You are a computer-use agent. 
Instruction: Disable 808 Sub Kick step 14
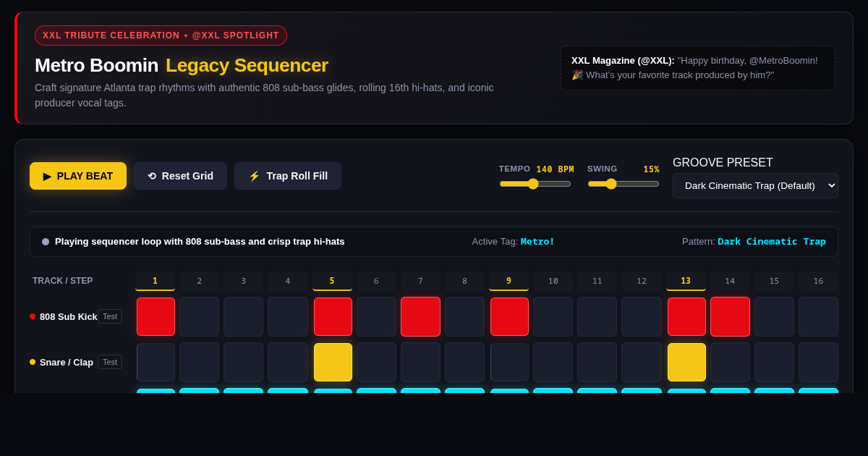(730, 316)
